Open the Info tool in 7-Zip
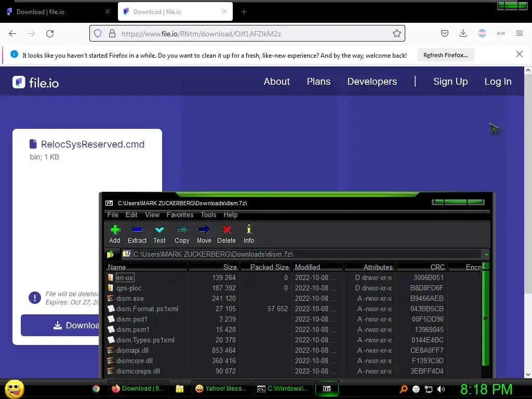 point(249,229)
